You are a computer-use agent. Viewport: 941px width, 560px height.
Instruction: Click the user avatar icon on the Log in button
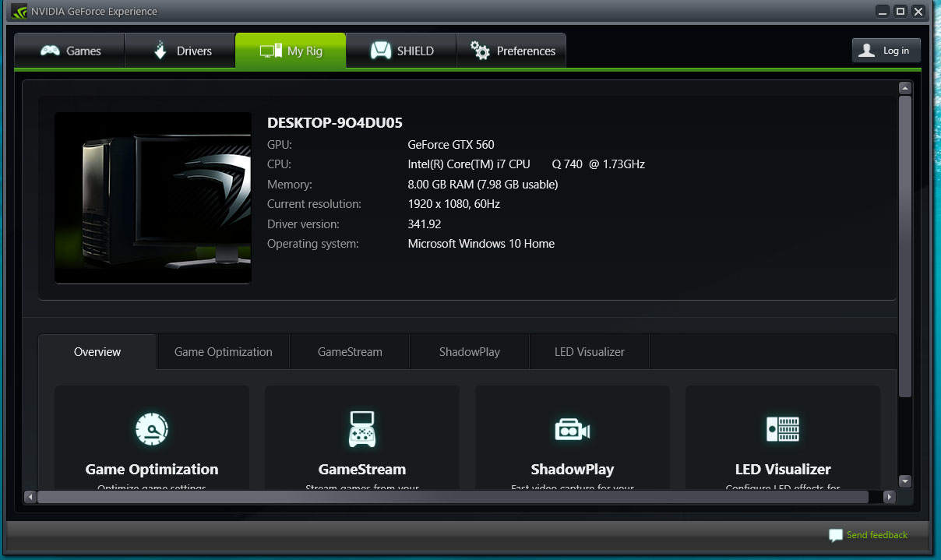click(866, 51)
